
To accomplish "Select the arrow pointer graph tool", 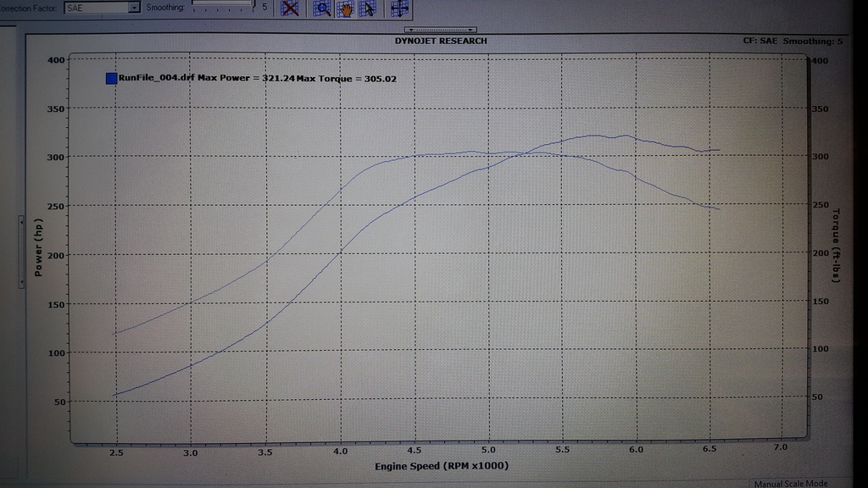I will point(367,8).
